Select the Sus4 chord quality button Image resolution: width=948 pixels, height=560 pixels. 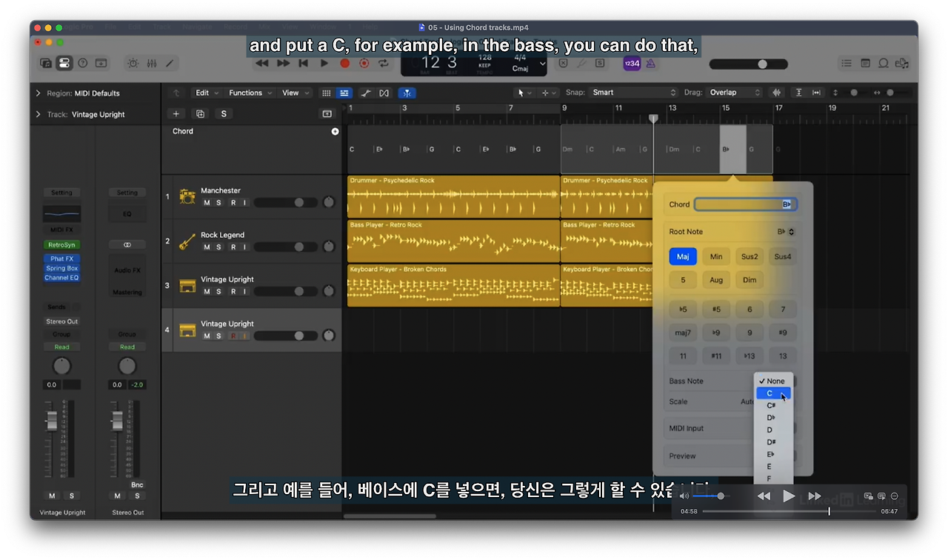coord(783,256)
